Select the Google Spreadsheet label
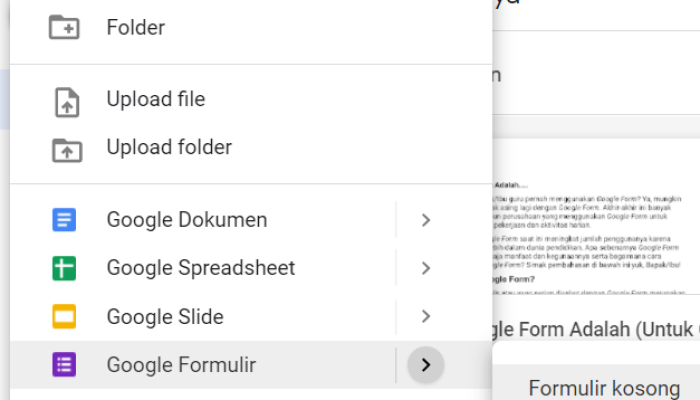The width and height of the screenshot is (700, 400). (x=200, y=268)
